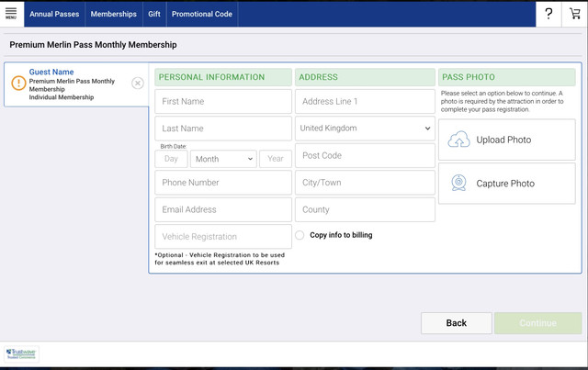Focus the Email Address field

point(223,209)
